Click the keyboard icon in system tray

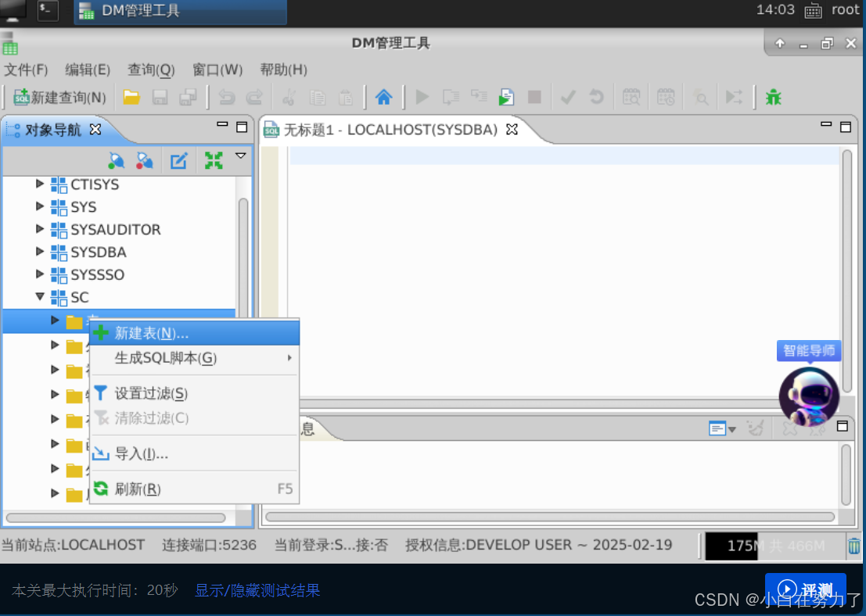click(813, 10)
